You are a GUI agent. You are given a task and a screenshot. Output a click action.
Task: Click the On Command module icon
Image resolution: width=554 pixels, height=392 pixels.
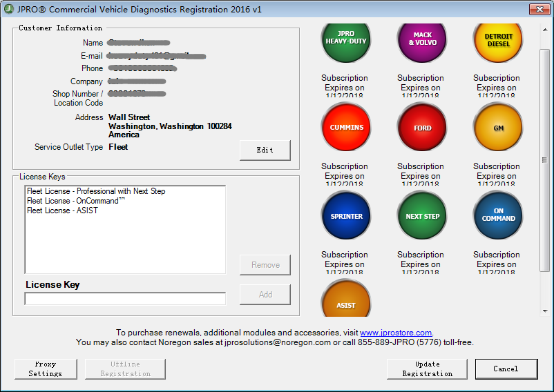[498, 215]
